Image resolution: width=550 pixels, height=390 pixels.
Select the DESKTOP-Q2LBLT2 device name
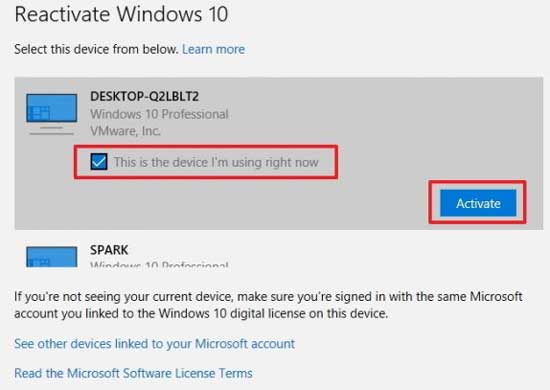point(145,96)
